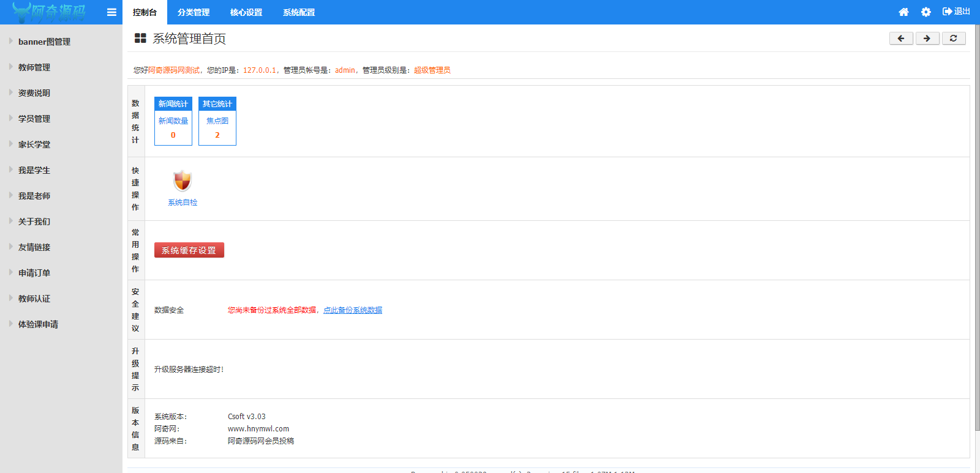Viewport: 980px width, 473px height.
Task: Click the 焦点图 link
Action: (217, 121)
